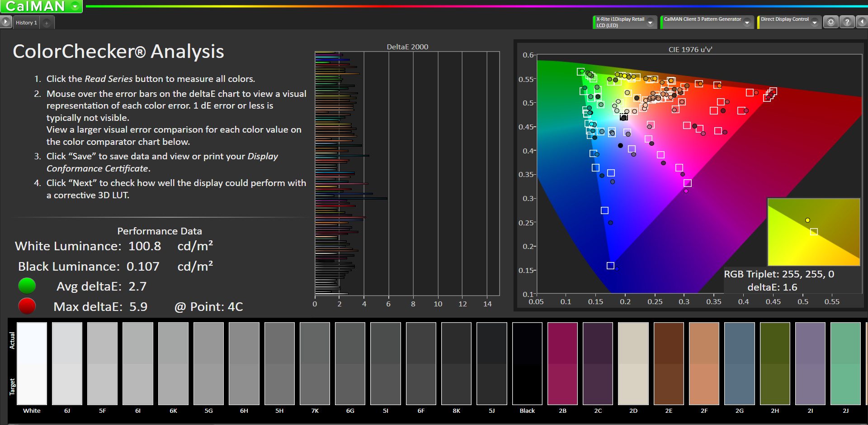Viewport: 868px width, 425px height.
Task: Click the left arrow panel button at top right
Action: 862,22
